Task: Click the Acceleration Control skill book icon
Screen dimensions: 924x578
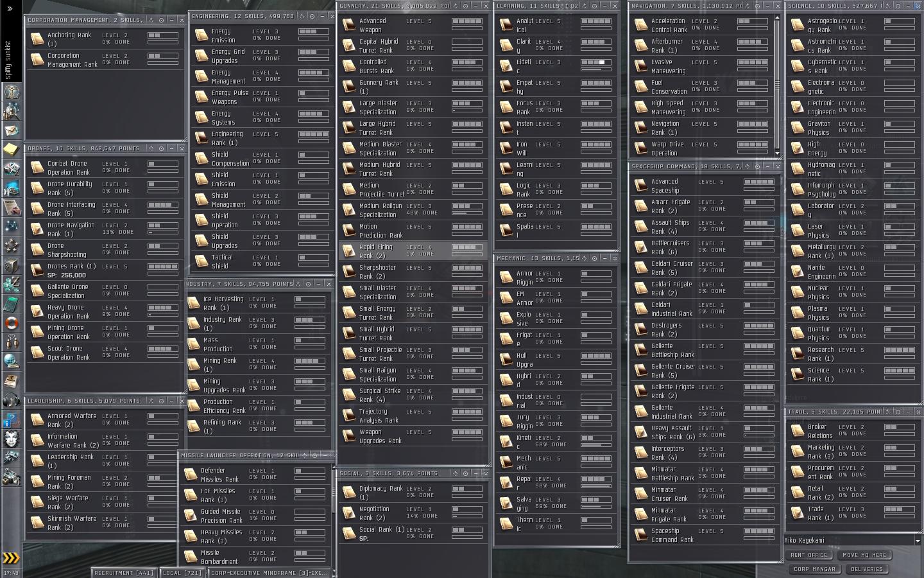Action: coord(640,24)
